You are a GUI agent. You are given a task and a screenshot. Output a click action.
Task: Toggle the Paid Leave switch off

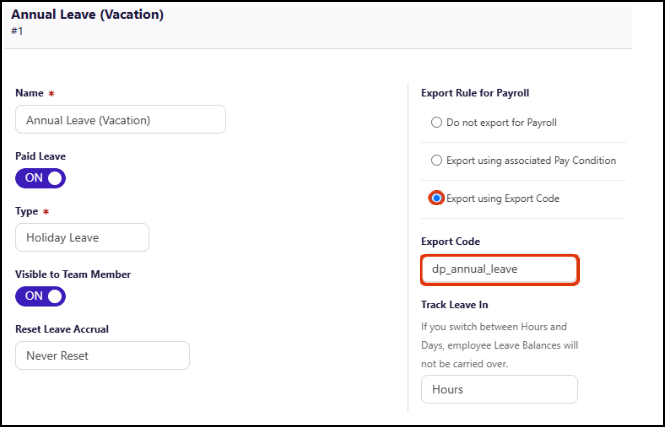click(x=40, y=178)
